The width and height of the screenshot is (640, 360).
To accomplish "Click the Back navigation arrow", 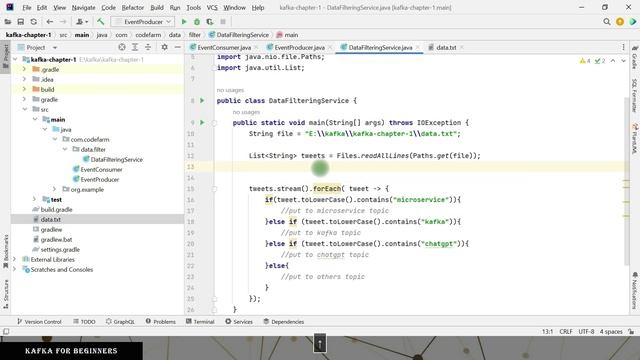I will pyautogui.click(x=49, y=22).
